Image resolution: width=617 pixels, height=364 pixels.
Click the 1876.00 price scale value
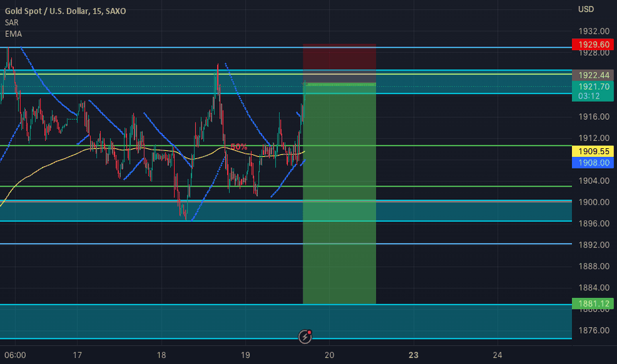pyautogui.click(x=594, y=330)
